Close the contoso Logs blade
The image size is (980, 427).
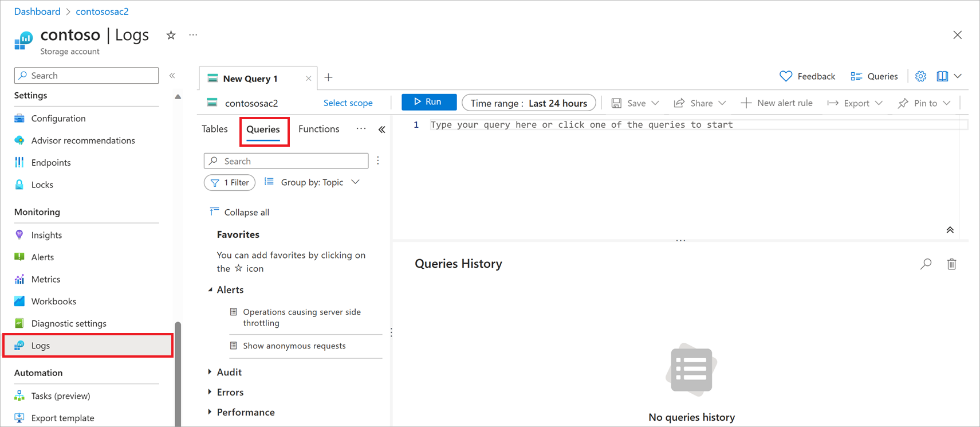957,35
